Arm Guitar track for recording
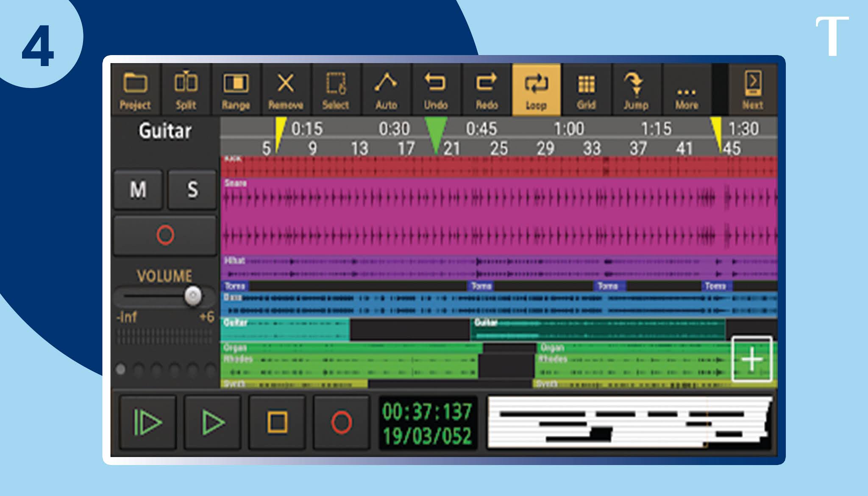868x496 pixels. pyautogui.click(x=165, y=235)
